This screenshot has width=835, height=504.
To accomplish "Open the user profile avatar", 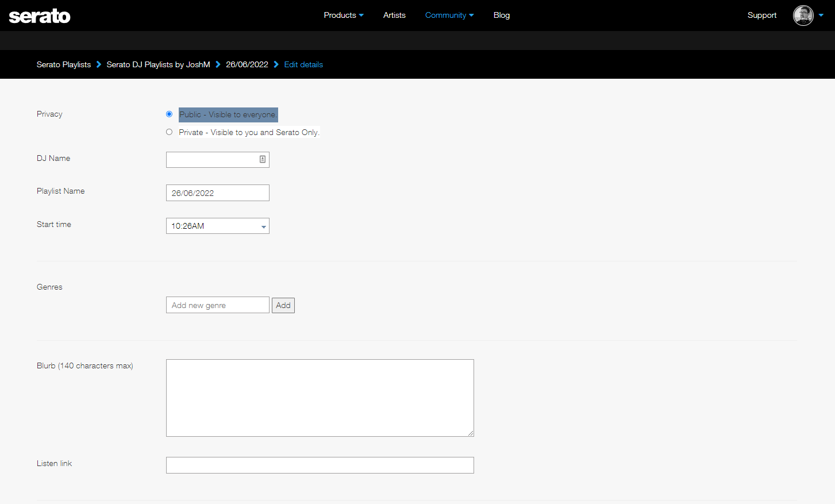I will click(803, 16).
